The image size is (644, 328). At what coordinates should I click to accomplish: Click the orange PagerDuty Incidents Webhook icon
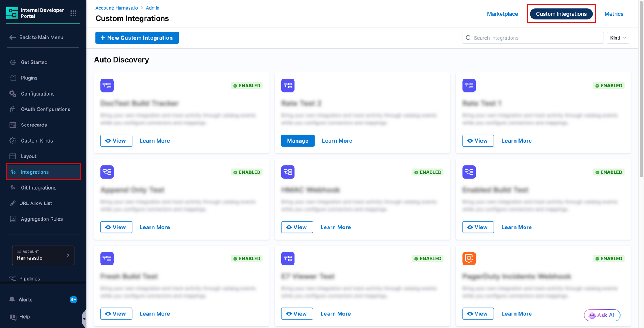469,259
